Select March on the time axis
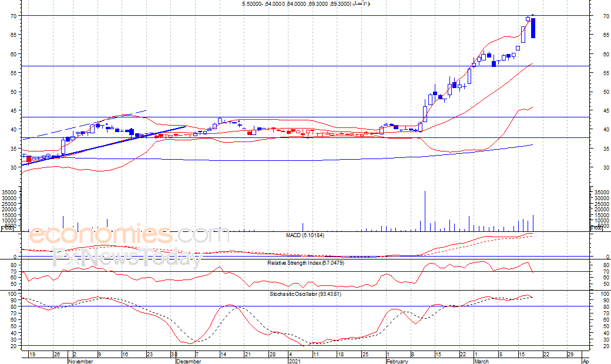The width and height of the screenshot is (611, 364). [481, 361]
